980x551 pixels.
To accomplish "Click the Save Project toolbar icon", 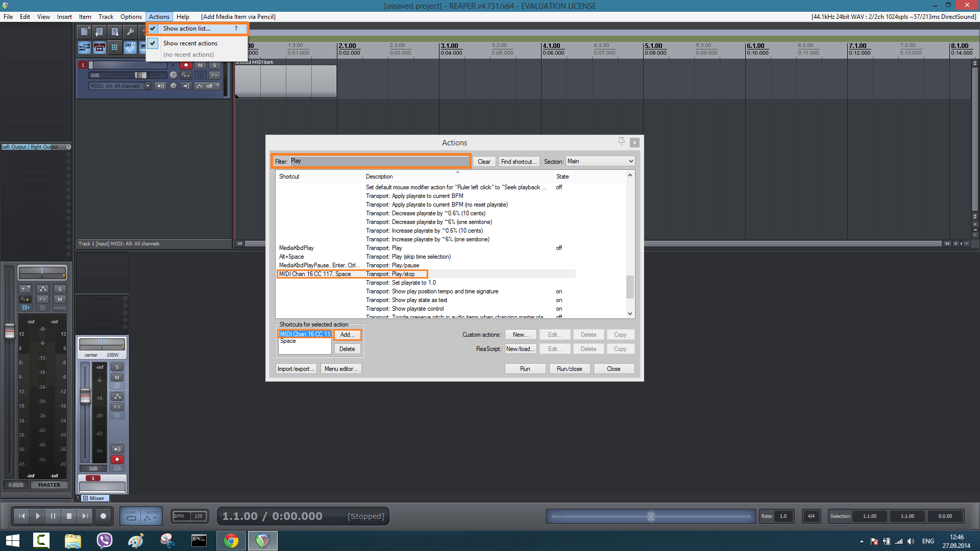I will (x=115, y=32).
